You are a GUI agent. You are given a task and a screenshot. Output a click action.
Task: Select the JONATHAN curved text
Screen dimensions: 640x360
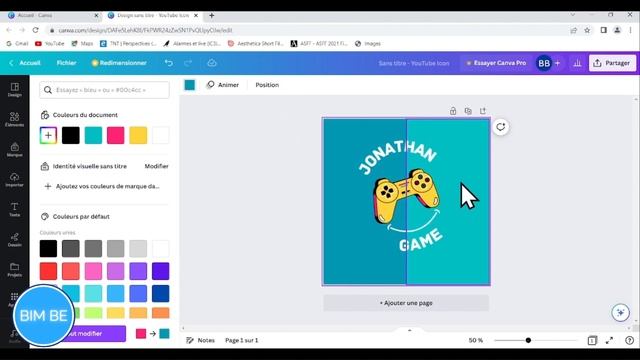pyautogui.click(x=397, y=157)
